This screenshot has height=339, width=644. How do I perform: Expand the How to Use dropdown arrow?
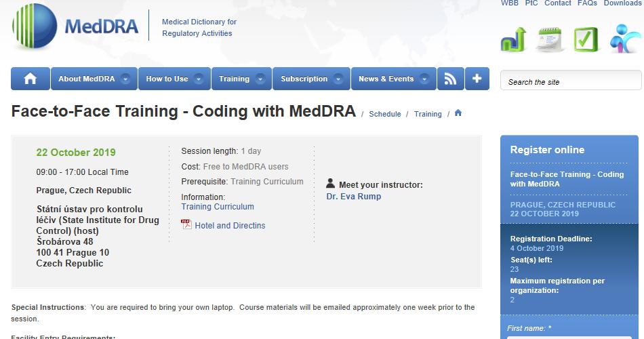pos(199,79)
